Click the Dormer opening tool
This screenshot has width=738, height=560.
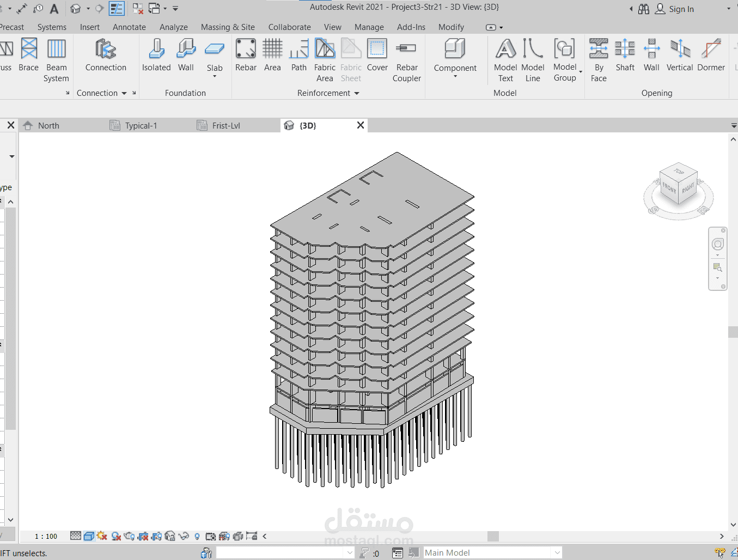(x=711, y=55)
